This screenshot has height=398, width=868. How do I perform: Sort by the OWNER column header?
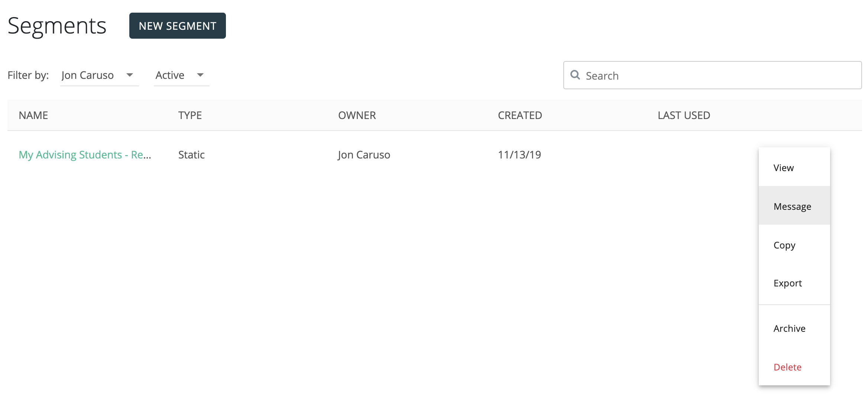(357, 115)
